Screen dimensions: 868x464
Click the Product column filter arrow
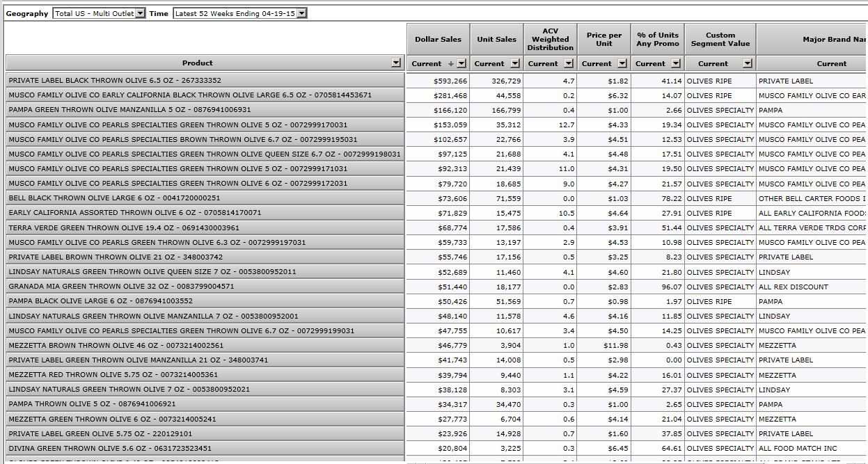(396, 63)
